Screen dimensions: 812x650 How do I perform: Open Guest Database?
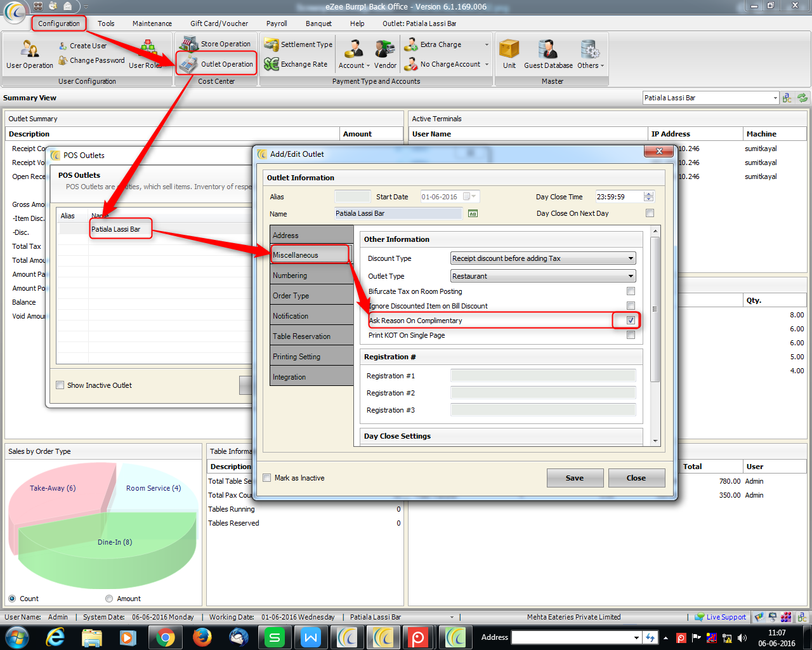(548, 55)
